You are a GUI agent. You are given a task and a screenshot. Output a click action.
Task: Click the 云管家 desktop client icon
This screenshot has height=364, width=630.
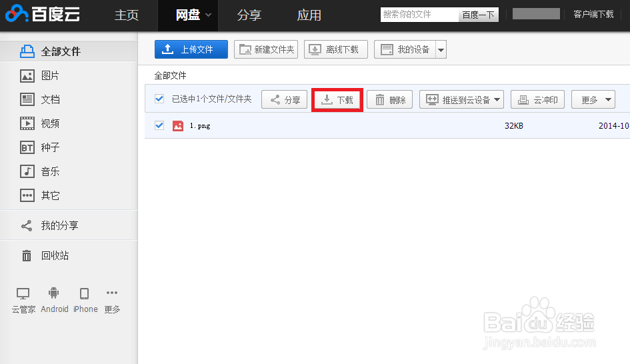tap(23, 294)
